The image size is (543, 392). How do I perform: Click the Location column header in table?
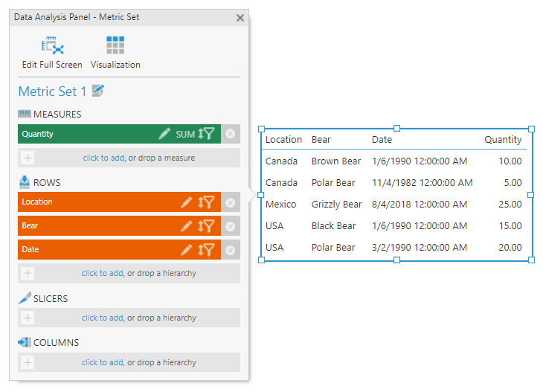coord(283,140)
